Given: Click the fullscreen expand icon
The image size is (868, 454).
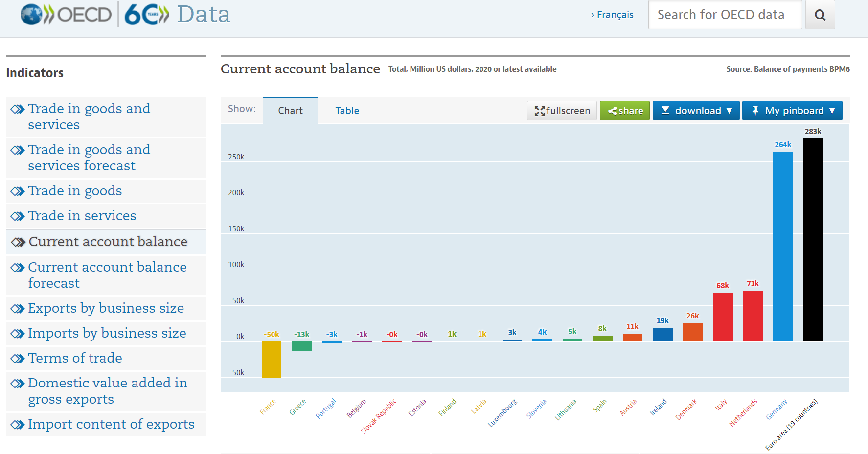Looking at the screenshot, I should click(x=539, y=111).
